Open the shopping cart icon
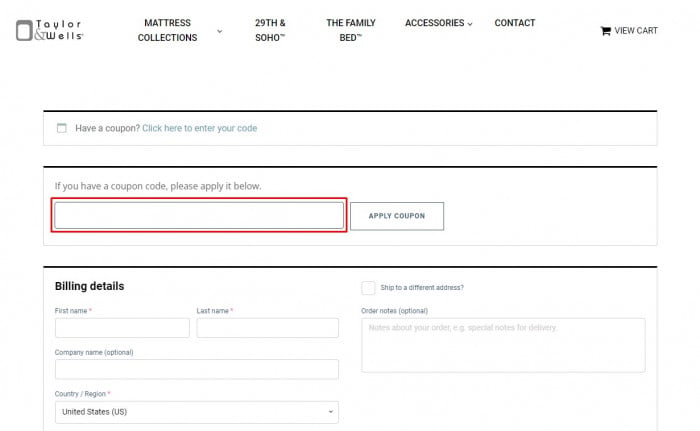This screenshot has width=700, height=431. click(605, 31)
